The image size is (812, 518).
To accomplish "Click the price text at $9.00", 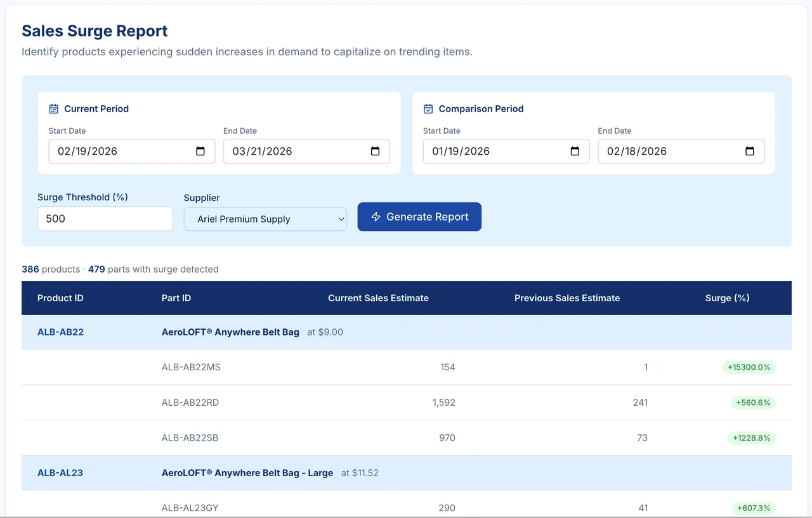I will pos(325,332).
